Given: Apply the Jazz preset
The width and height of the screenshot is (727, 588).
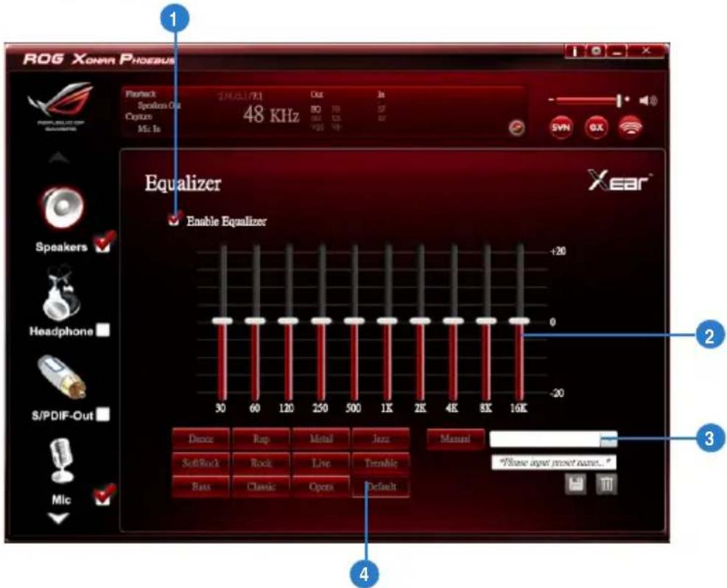Looking at the screenshot, I should pyautogui.click(x=381, y=438).
